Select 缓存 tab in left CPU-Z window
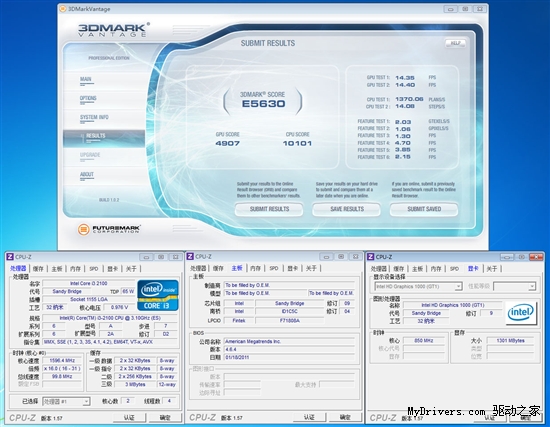550x427 pixels. 38,269
